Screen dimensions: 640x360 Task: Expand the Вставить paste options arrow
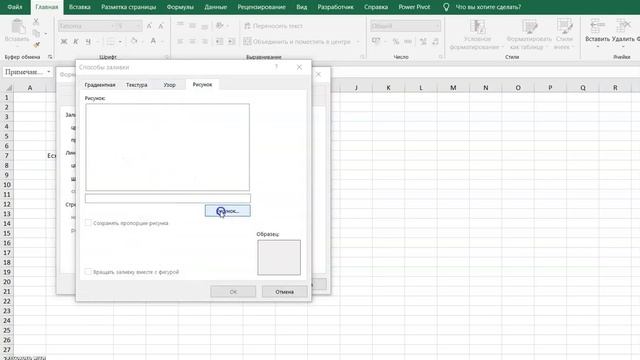[x=18, y=46]
